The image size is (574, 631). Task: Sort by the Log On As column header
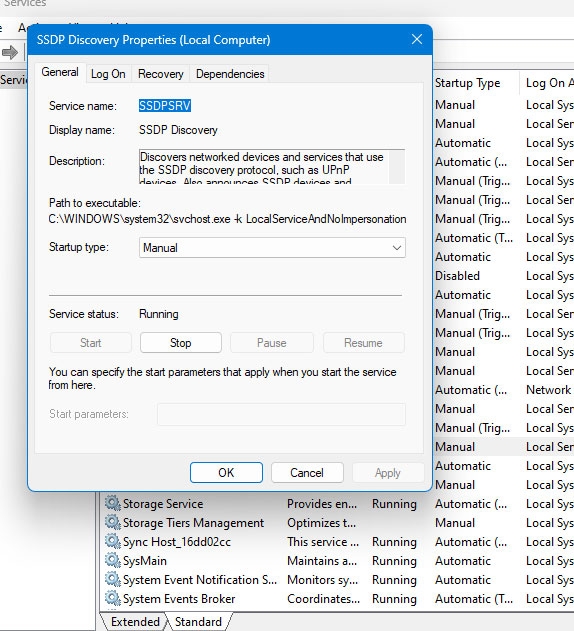(x=549, y=83)
